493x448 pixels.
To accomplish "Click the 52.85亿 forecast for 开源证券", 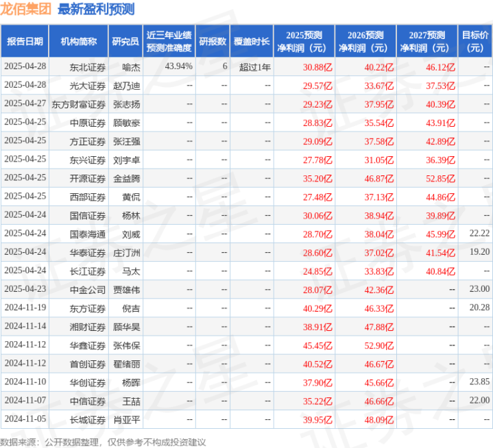I will pos(441,177).
